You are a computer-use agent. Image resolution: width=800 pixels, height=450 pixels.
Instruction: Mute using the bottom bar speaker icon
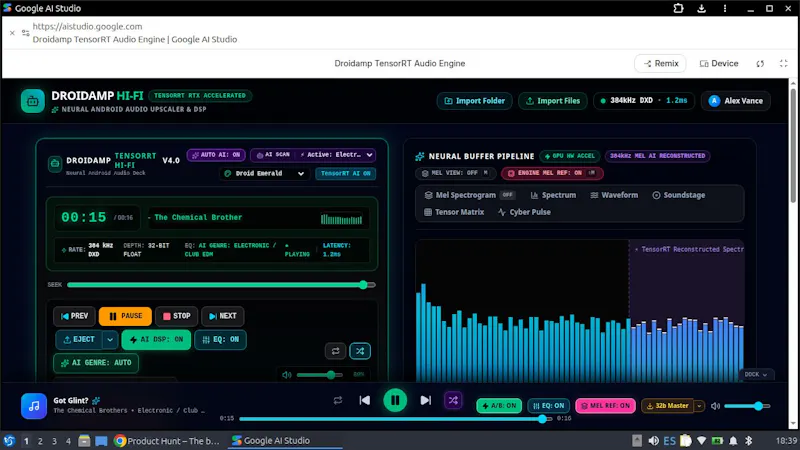click(x=715, y=406)
